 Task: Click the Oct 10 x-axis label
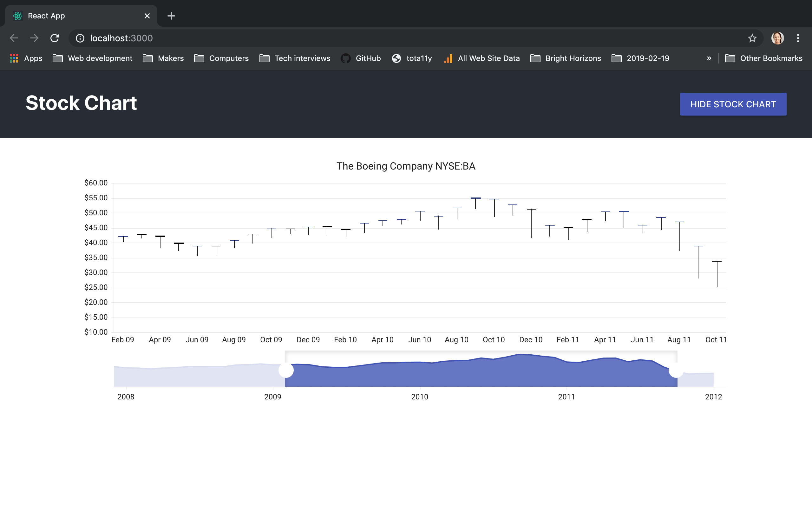click(494, 340)
